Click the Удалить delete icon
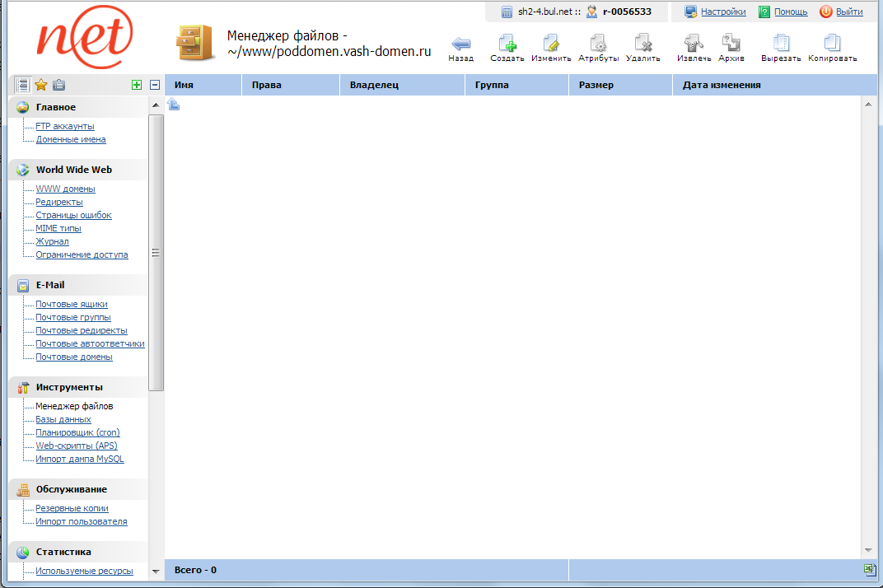 coord(642,44)
